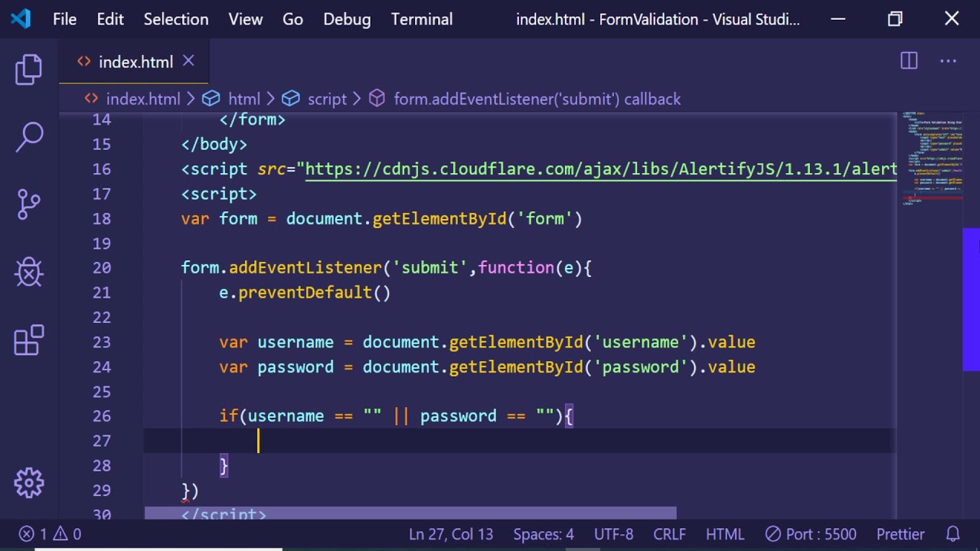This screenshot has height=551, width=980.
Task: Split the editor to the right
Action: (x=909, y=61)
